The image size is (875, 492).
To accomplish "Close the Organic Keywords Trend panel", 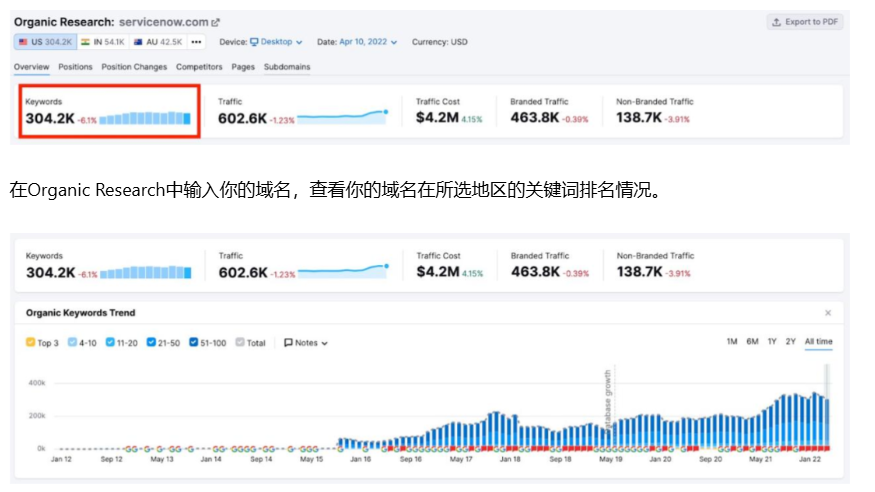I will pos(828,313).
